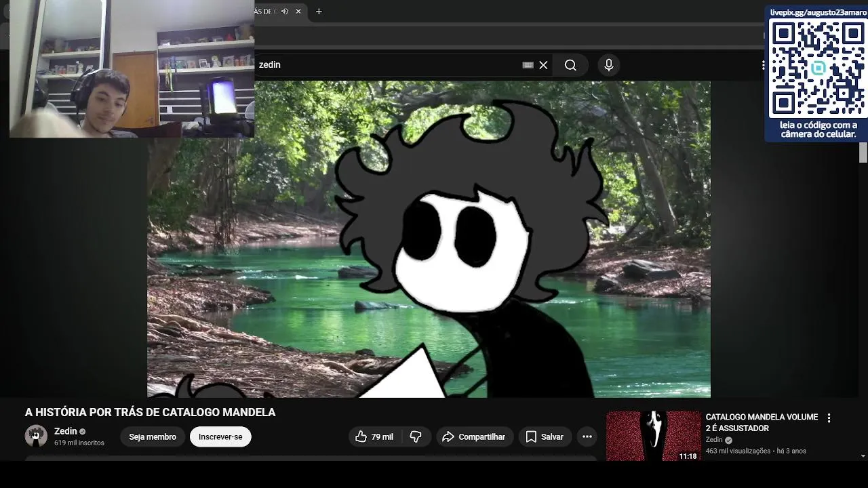
Task: Click the video player showing cartoon character
Action: [429, 239]
